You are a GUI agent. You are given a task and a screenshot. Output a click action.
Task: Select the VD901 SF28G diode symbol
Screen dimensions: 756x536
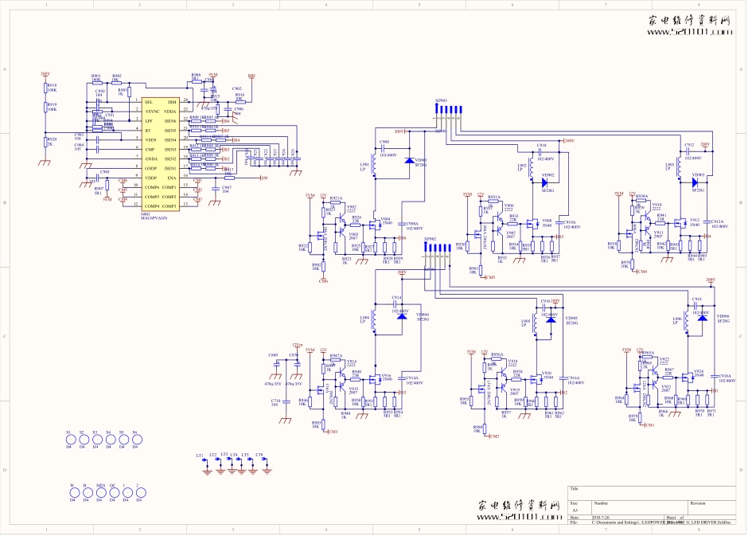409,160
